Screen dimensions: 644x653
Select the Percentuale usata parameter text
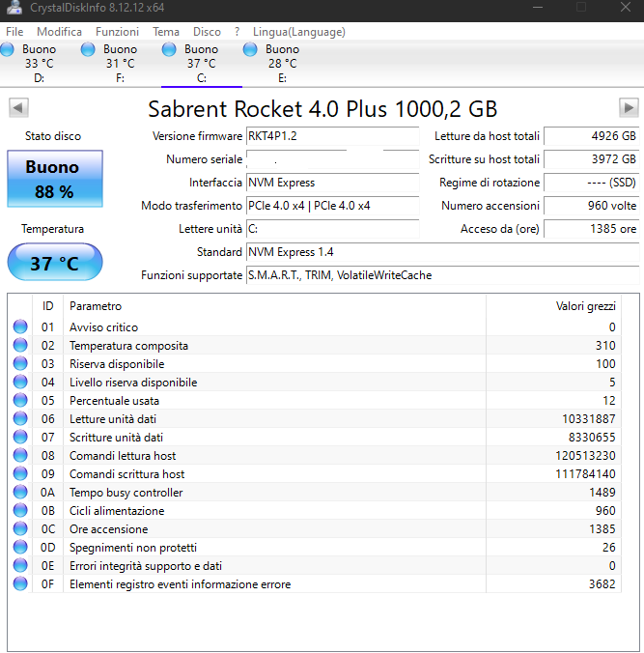pos(114,401)
